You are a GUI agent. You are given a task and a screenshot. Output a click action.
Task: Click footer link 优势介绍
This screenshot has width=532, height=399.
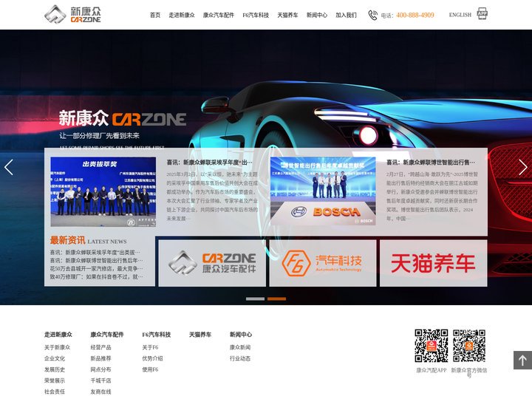tap(152, 358)
